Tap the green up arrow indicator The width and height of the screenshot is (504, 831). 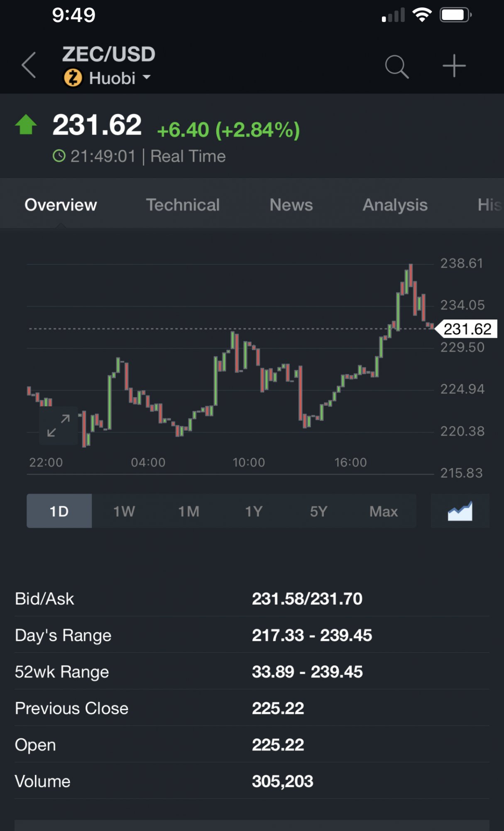tap(26, 125)
